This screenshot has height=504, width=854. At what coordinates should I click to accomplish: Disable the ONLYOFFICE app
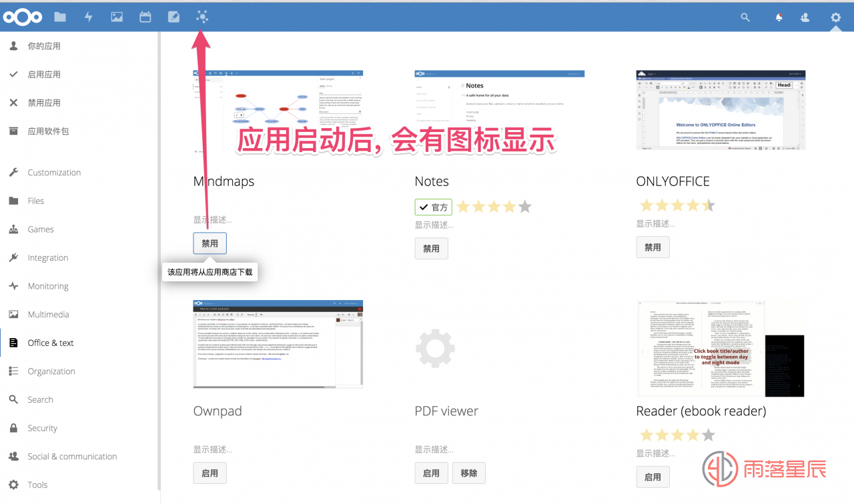click(653, 247)
